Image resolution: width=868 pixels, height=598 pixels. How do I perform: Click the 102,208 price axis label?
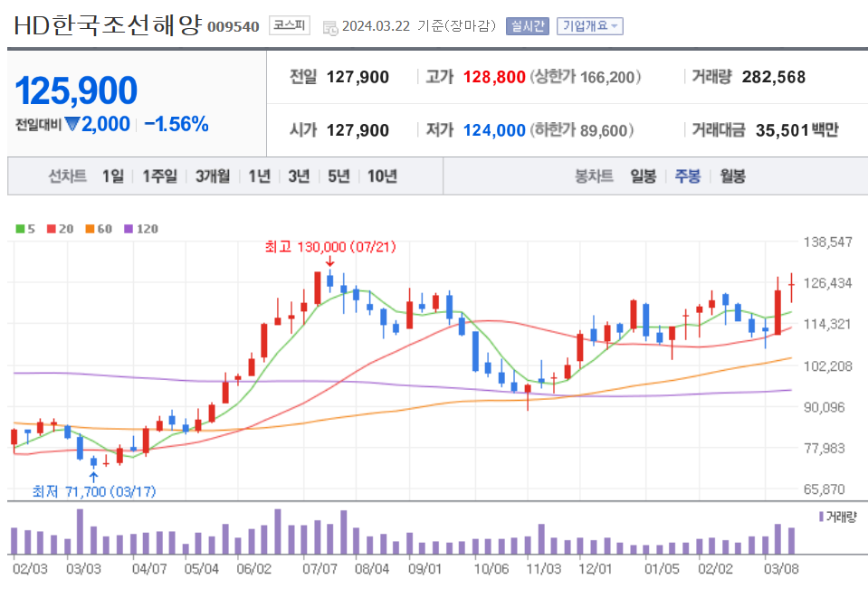pyautogui.click(x=827, y=365)
